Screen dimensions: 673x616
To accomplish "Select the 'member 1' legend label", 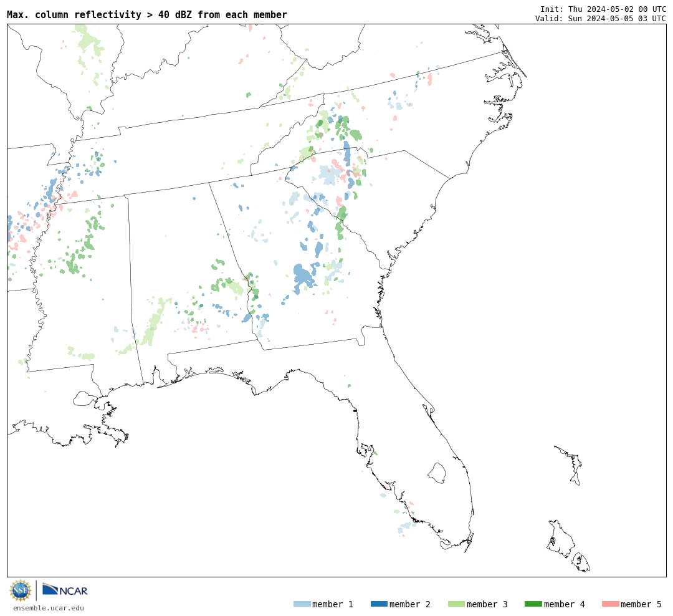I will [333, 604].
